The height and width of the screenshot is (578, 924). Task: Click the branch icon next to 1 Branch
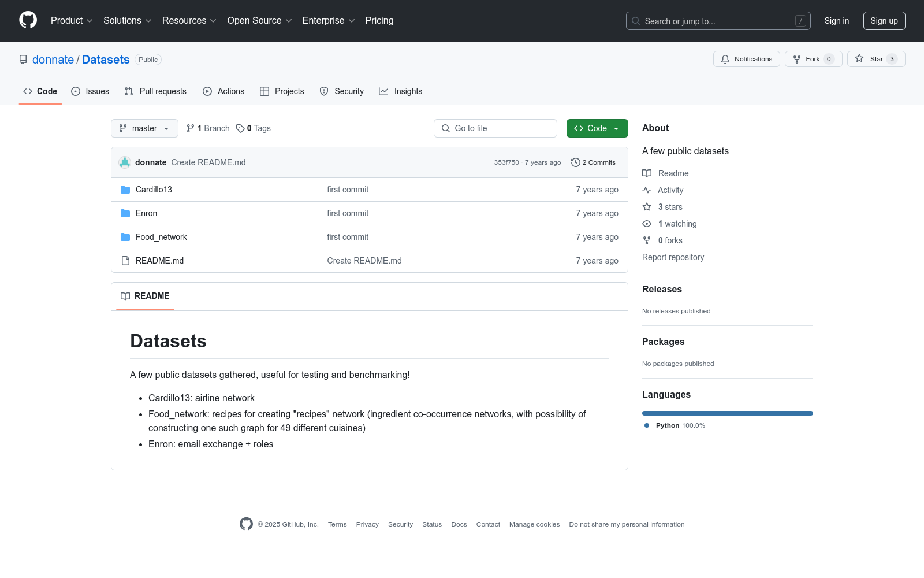point(191,128)
